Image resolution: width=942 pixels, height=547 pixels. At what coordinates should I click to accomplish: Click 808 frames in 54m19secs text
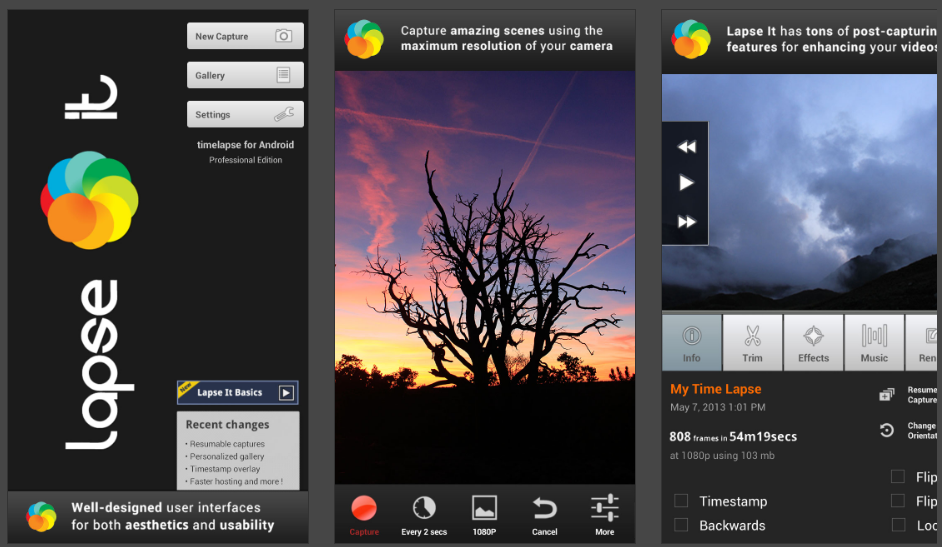[x=733, y=437]
